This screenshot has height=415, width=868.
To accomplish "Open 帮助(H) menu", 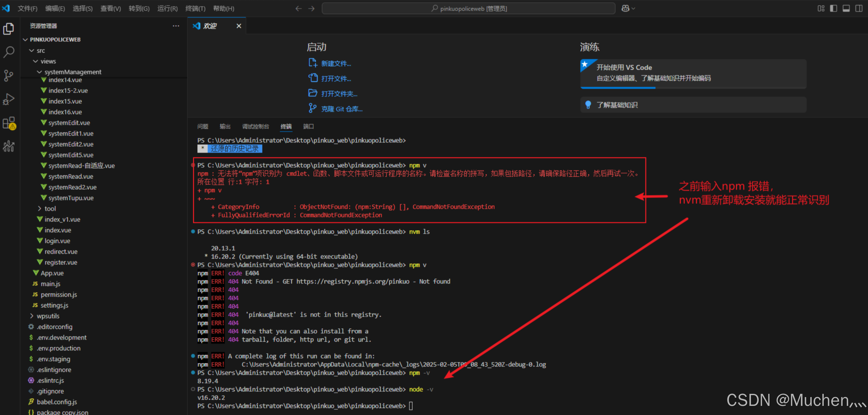I will tap(223, 8).
